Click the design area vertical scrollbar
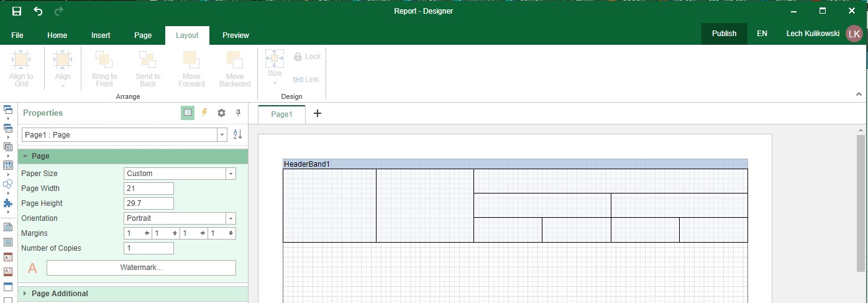Viewport: 868px width, 303px height. tap(860, 202)
